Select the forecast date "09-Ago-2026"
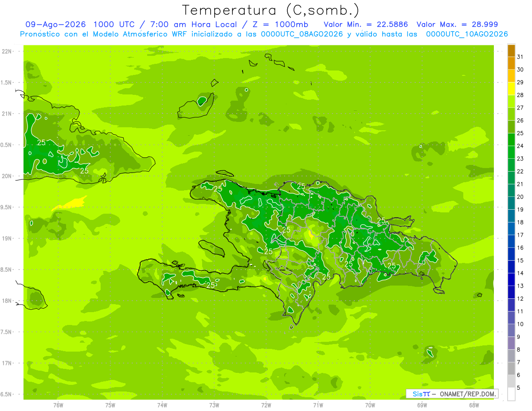This screenshot has width=532, height=411. (55, 24)
